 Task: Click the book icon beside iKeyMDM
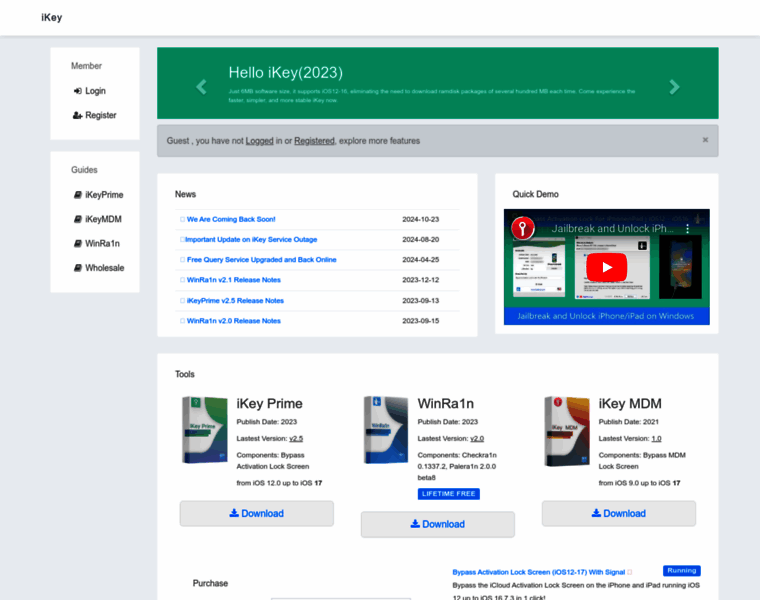click(78, 219)
